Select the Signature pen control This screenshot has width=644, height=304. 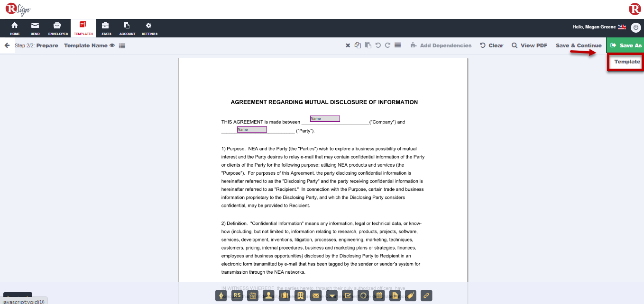point(221,295)
